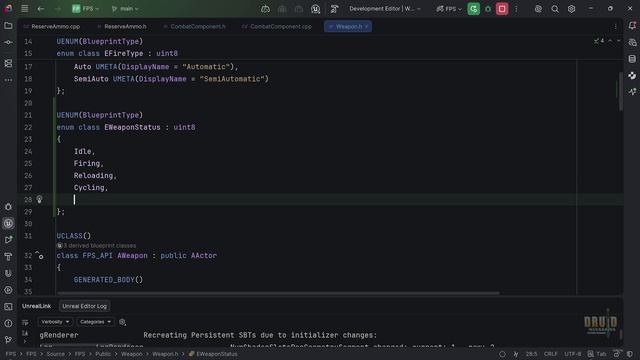Open the Build hammer tool window
Screen dimensions: 640x360
(8, 257)
